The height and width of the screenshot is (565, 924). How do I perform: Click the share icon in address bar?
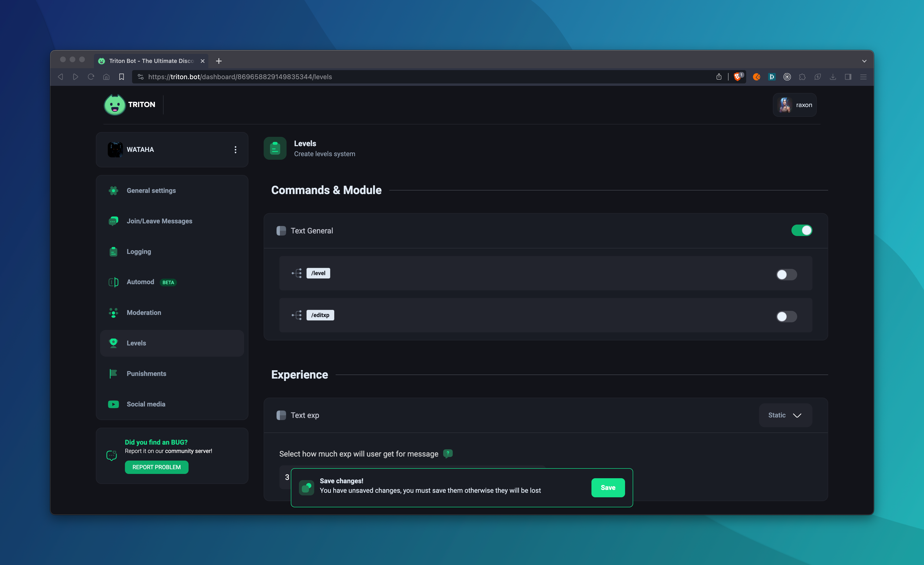[x=719, y=77]
